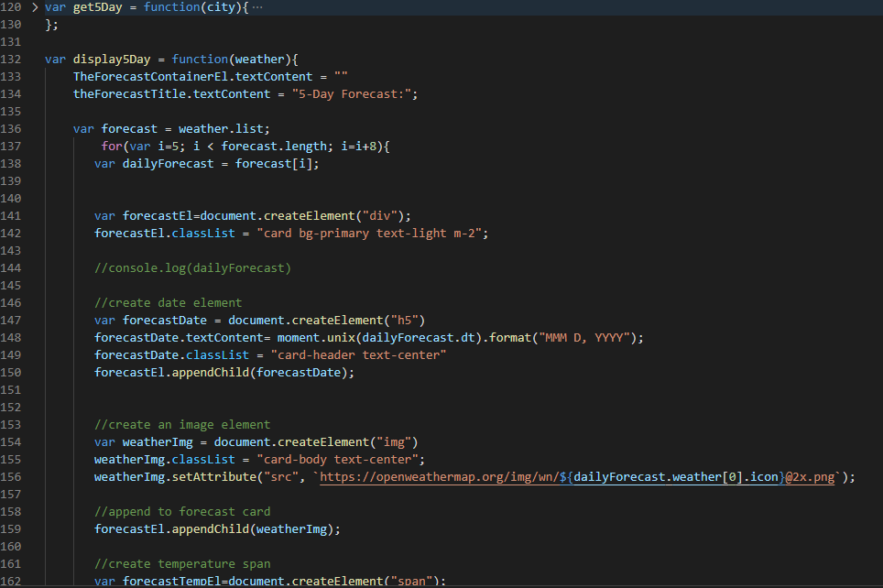Click the "MMM D, YYYY" format string
This screenshot has height=588, width=883.
click(584, 338)
